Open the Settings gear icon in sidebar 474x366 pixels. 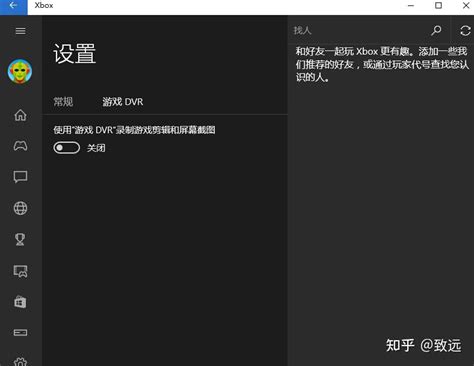[20, 362]
